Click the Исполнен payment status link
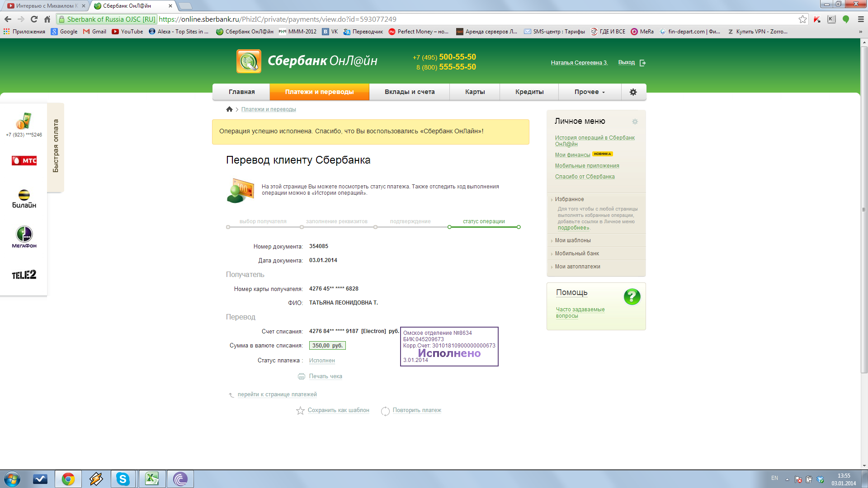This screenshot has width=868, height=488. tap(322, 361)
